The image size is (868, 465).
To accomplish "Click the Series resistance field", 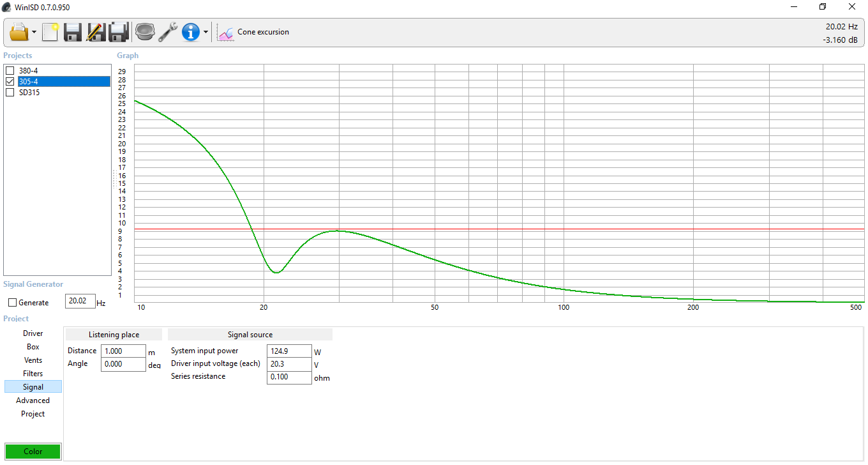I will (x=289, y=377).
